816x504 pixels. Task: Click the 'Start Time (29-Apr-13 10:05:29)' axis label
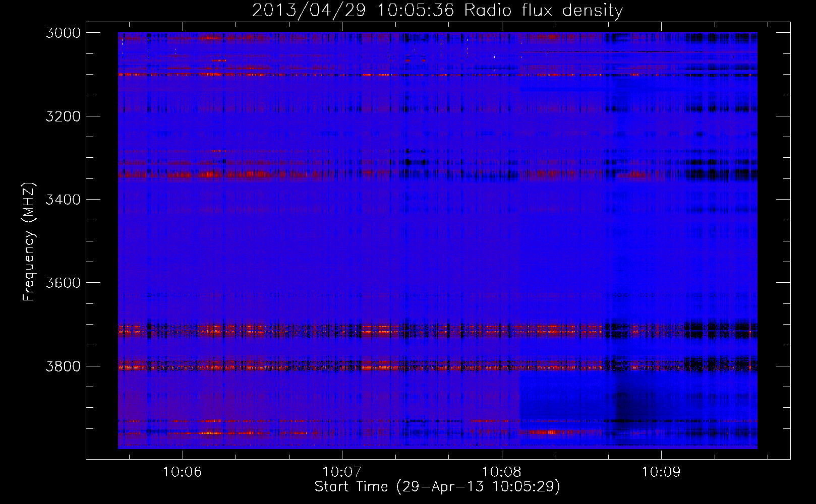[x=437, y=487]
